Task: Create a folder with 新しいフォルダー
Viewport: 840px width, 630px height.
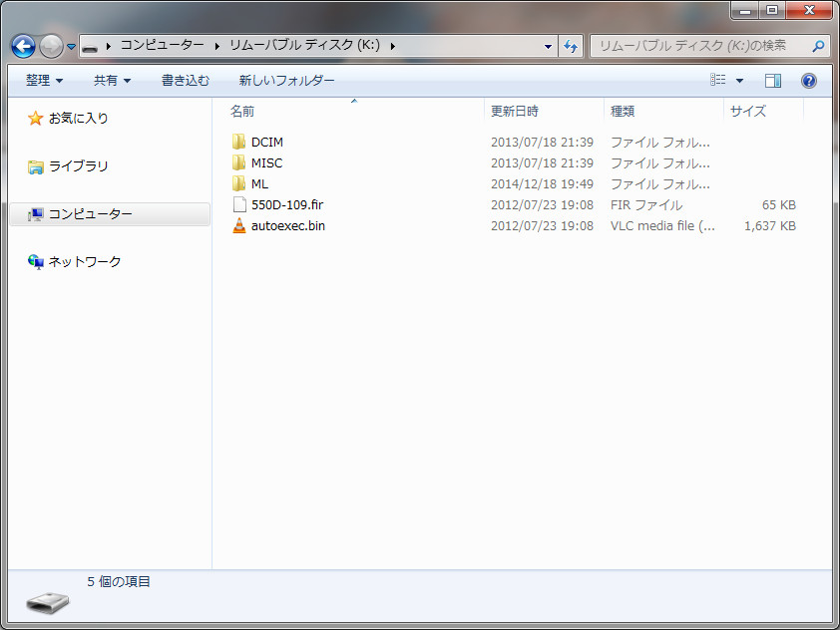Action: [286, 81]
